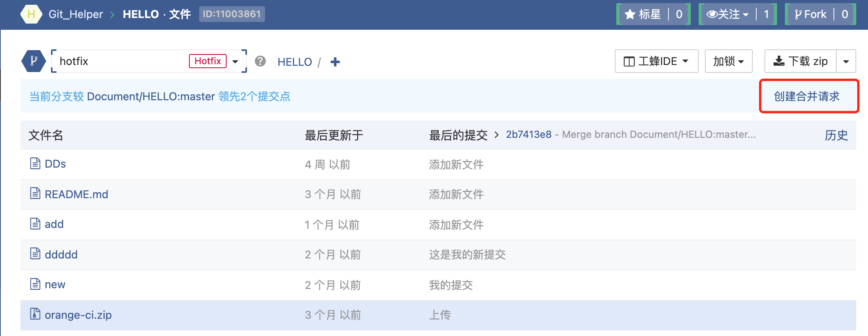Click the orange-ci.zip archive icon

click(x=35, y=314)
